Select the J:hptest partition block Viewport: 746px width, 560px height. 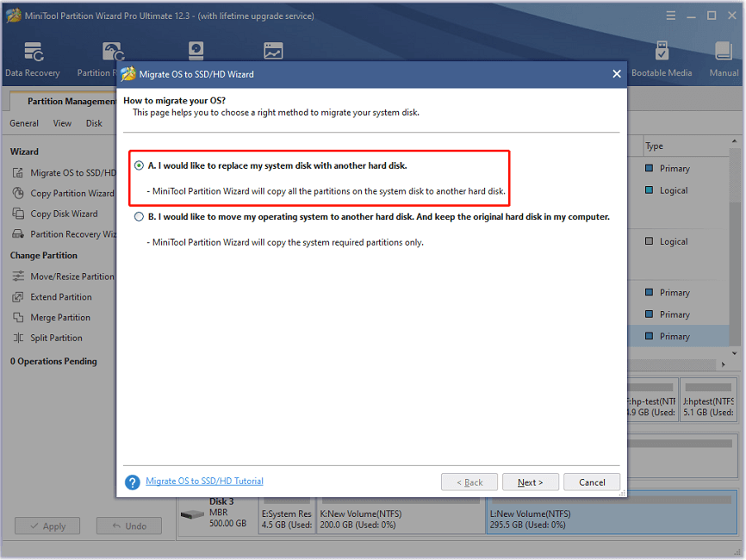click(708, 400)
